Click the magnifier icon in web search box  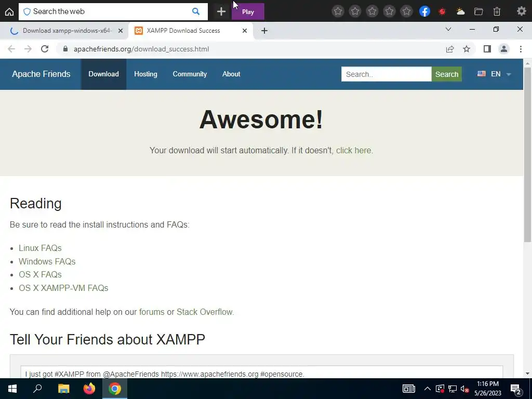196,11
